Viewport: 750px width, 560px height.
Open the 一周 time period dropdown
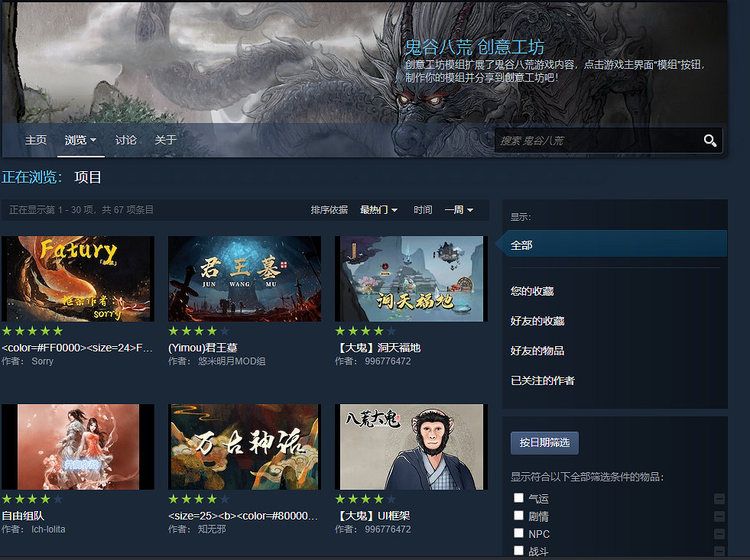(x=459, y=210)
